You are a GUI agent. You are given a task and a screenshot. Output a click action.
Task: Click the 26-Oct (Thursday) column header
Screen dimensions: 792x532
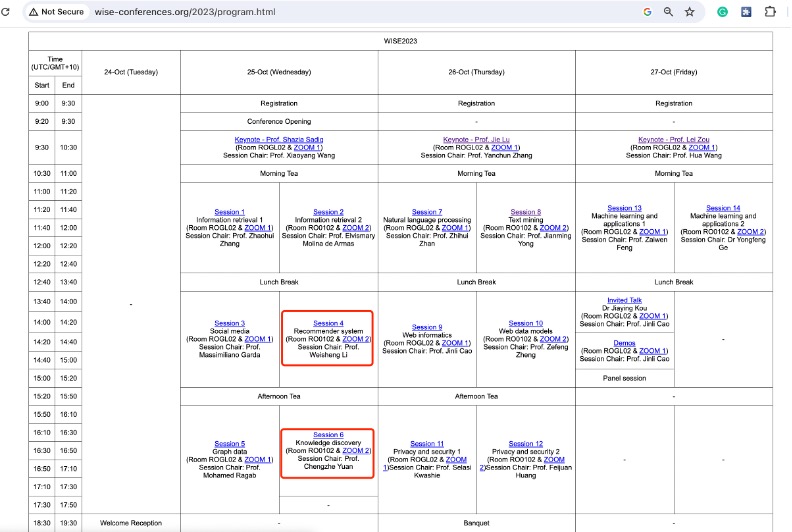[x=476, y=72]
